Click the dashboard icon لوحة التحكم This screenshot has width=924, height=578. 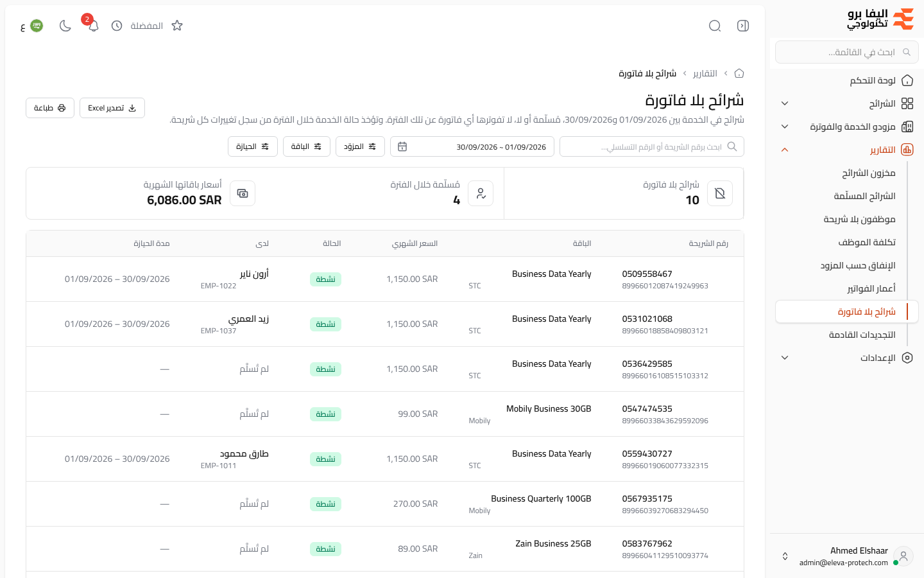point(907,80)
